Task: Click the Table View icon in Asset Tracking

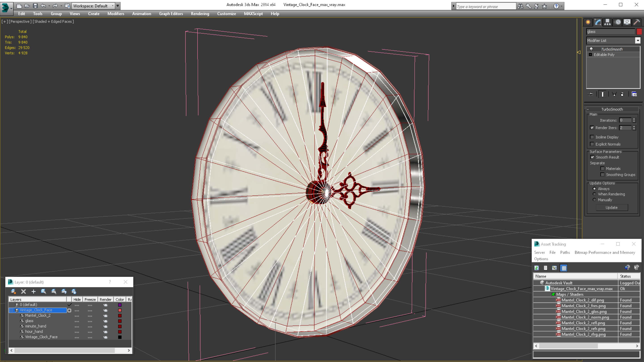Action: [564, 268]
